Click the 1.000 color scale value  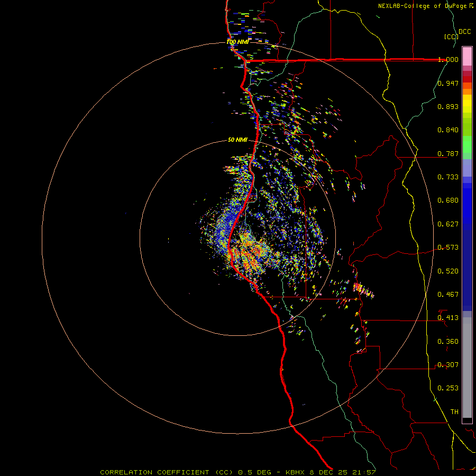tap(448, 60)
